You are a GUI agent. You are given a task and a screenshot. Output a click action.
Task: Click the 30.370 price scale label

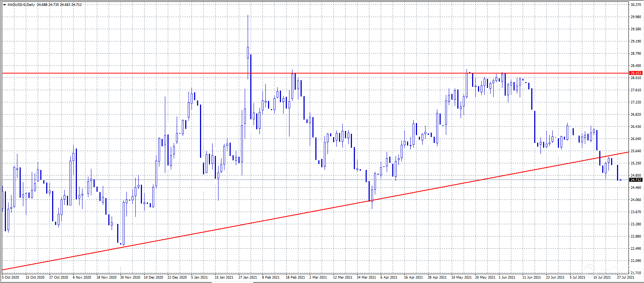coord(635,5)
